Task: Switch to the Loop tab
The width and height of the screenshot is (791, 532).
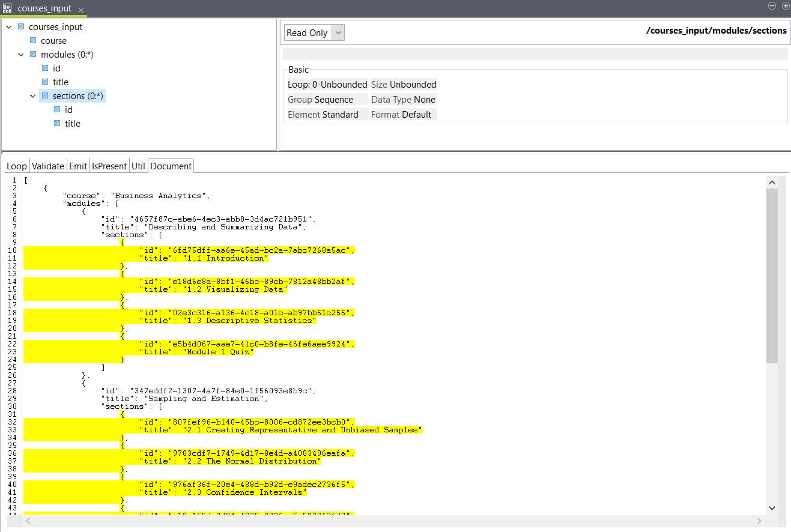Action: (17, 166)
